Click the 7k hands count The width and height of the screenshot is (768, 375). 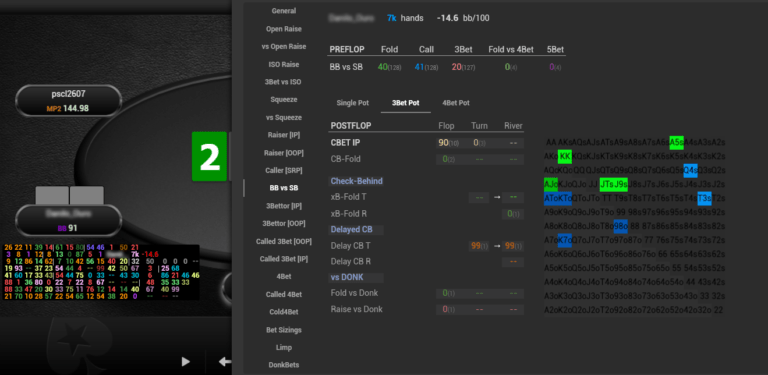(x=391, y=18)
